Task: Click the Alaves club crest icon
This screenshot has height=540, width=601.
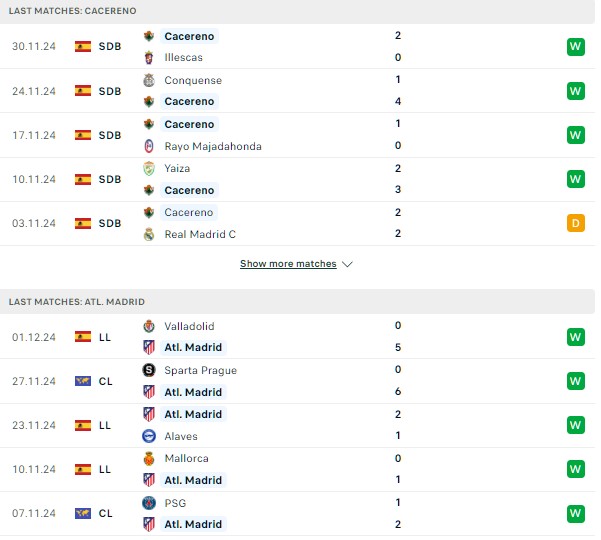Action: pos(149,436)
